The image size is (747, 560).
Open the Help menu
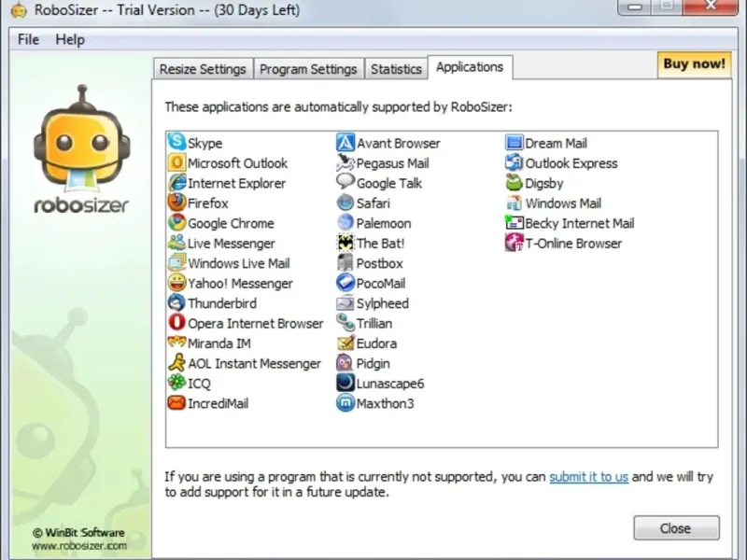[70, 39]
